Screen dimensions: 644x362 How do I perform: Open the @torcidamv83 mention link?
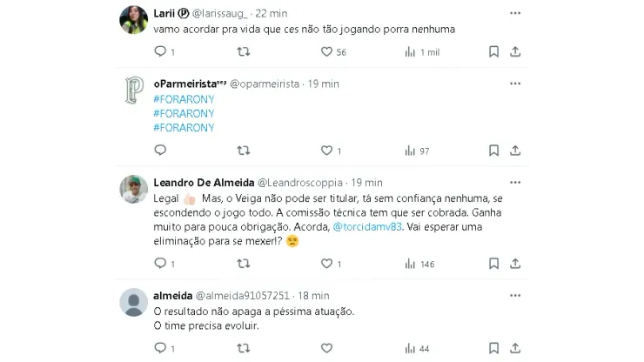click(367, 227)
